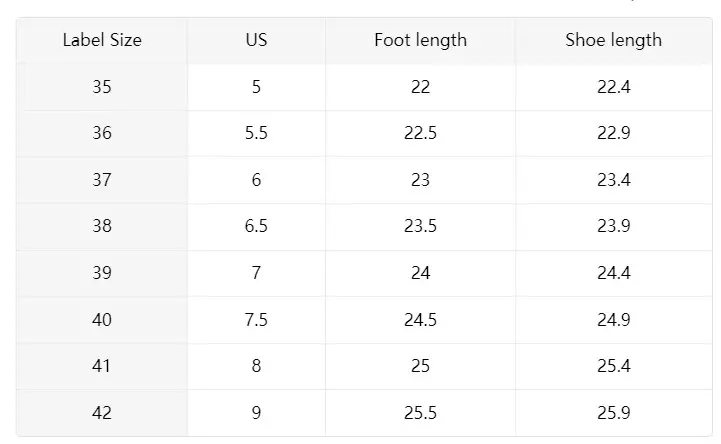Pick label size 38 cell

pos(102,226)
